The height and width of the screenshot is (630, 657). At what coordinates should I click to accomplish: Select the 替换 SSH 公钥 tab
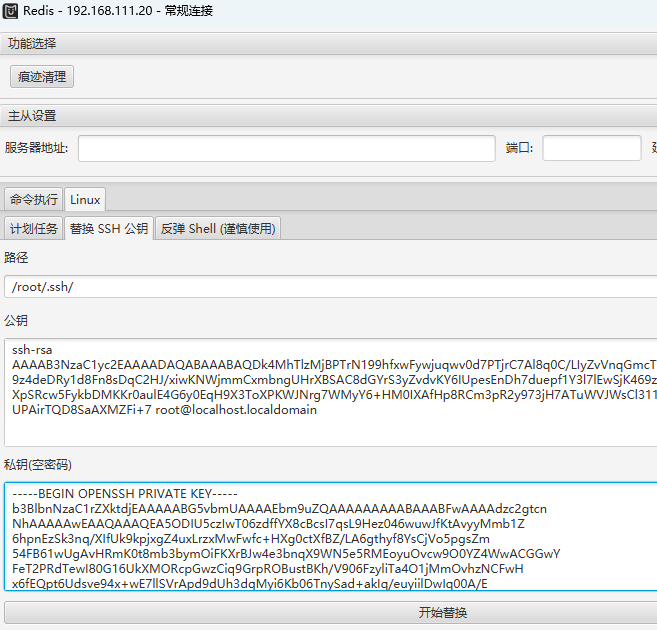pos(109,228)
